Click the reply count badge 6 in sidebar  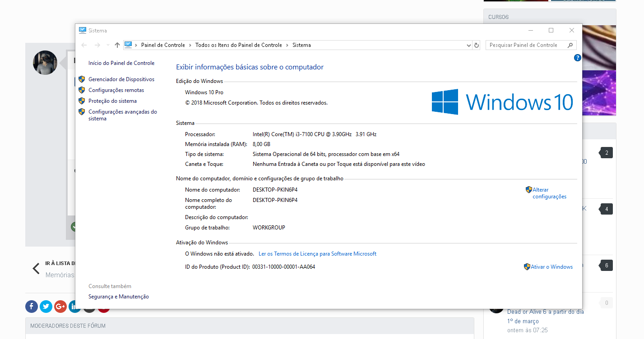coord(606,266)
